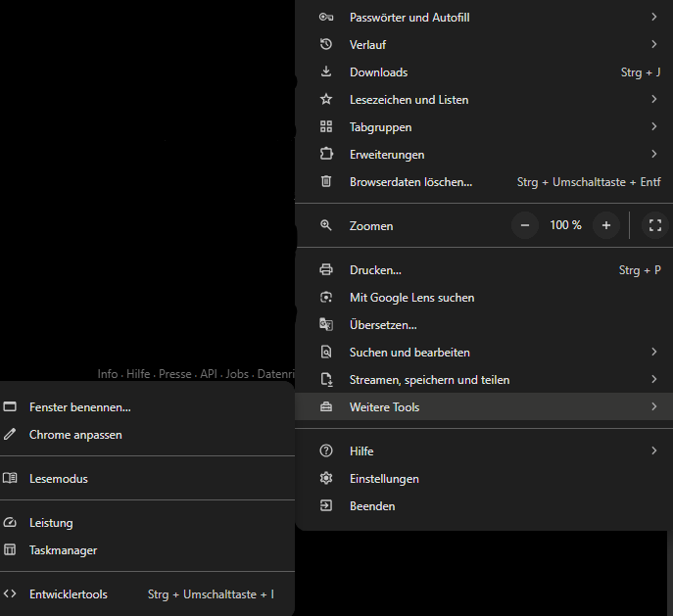This screenshot has width=673, height=616.
Task: Click the magnifier icon beside Zoomen
Action: [326, 225]
